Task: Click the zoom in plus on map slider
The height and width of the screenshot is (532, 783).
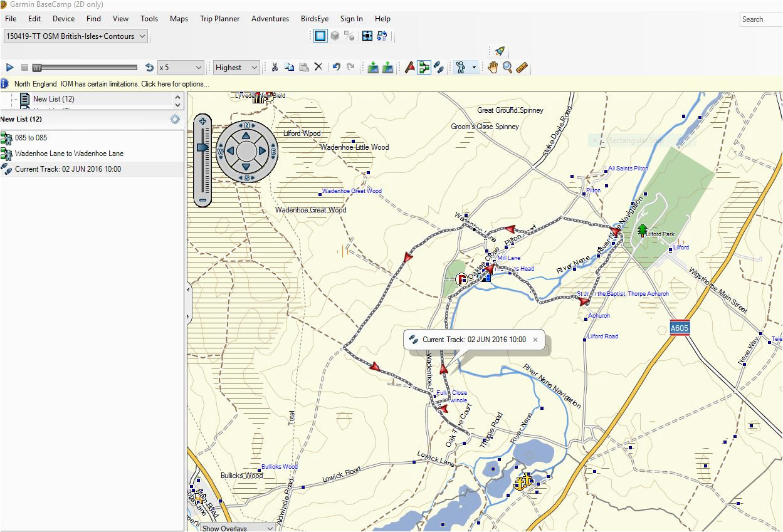Action: point(202,121)
